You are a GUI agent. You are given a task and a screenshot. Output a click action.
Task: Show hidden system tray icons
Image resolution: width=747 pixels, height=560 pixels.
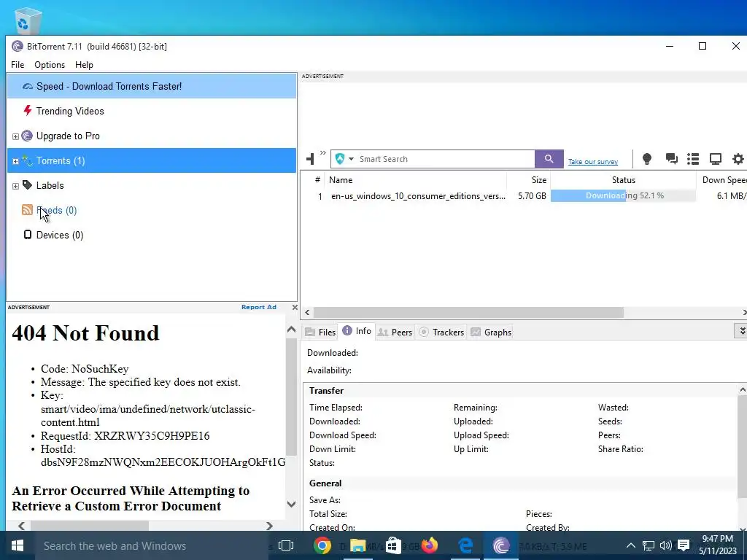(630, 545)
